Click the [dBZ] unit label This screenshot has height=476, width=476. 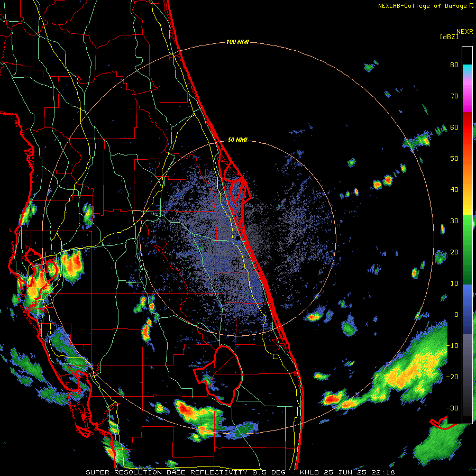point(449,37)
